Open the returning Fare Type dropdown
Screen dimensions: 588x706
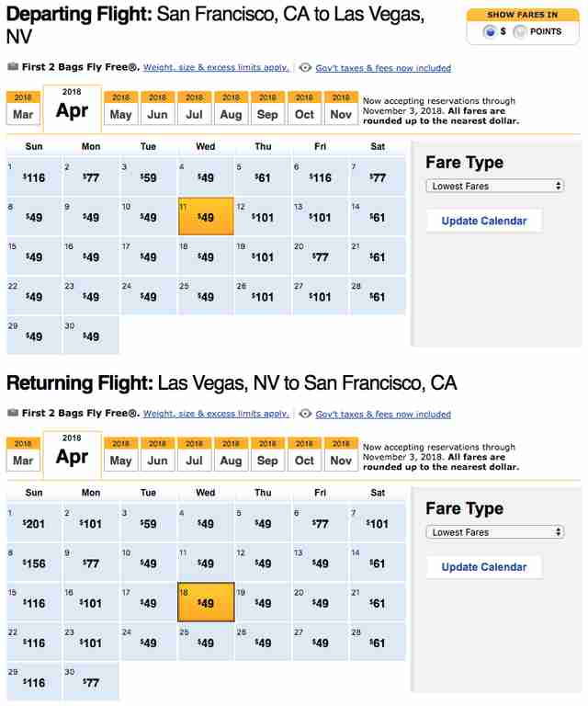495,532
